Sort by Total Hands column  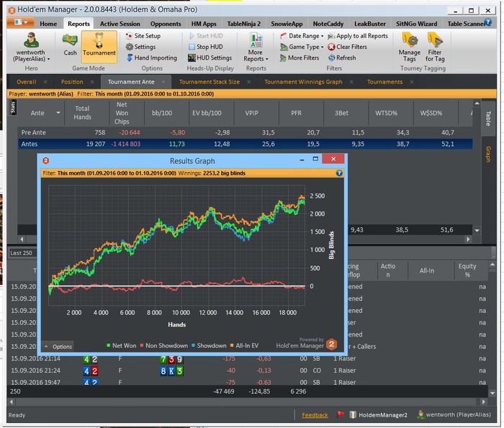(82, 113)
